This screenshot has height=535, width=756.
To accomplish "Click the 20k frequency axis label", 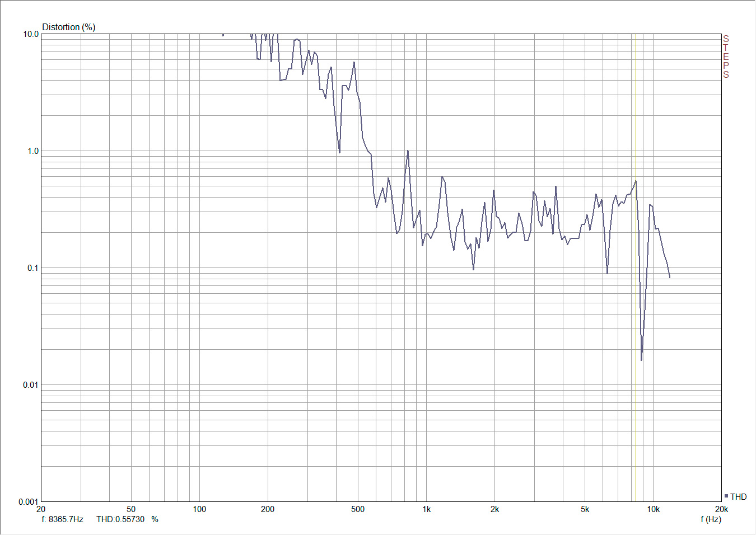I will [x=721, y=509].
